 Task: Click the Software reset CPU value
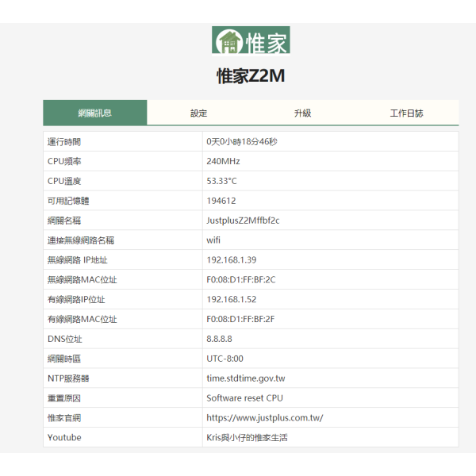[x=244, y=398]
